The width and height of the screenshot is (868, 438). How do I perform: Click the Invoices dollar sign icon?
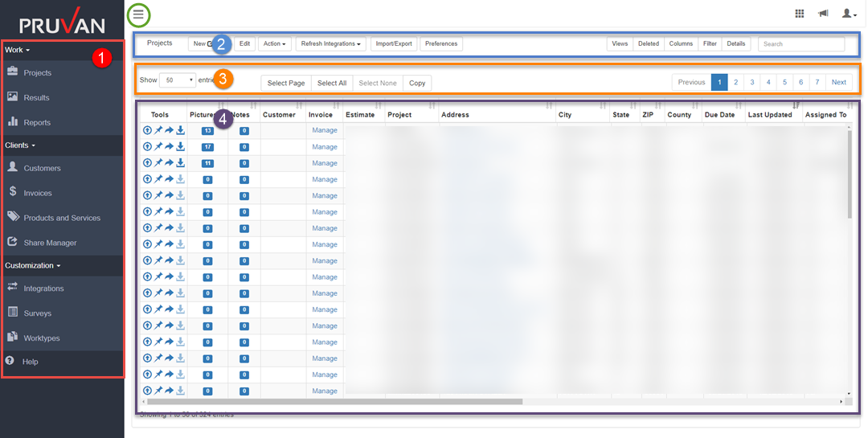click(13, 193)
